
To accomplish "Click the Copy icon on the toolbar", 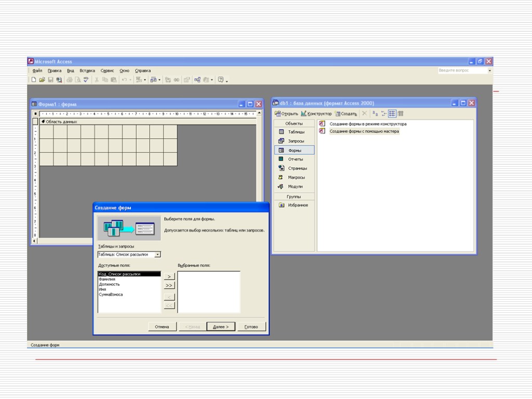I will pos(105,79).
